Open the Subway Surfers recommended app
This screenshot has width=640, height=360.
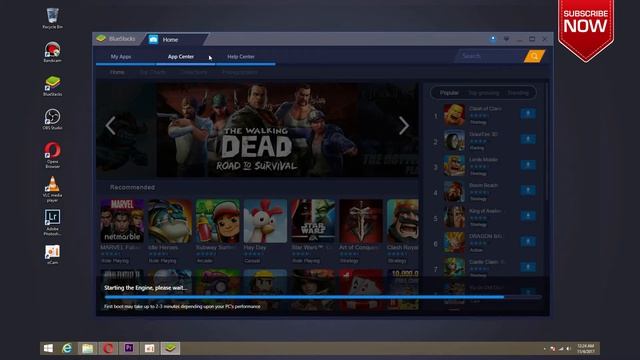pos(218,221)
